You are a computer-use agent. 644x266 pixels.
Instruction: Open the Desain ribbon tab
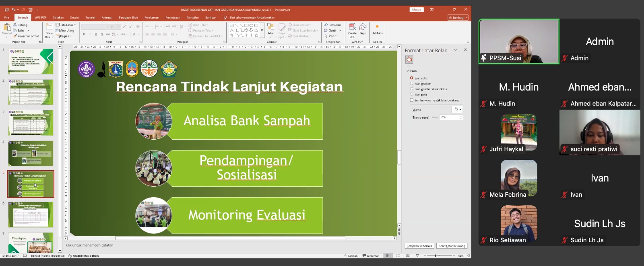pos(74,18)
